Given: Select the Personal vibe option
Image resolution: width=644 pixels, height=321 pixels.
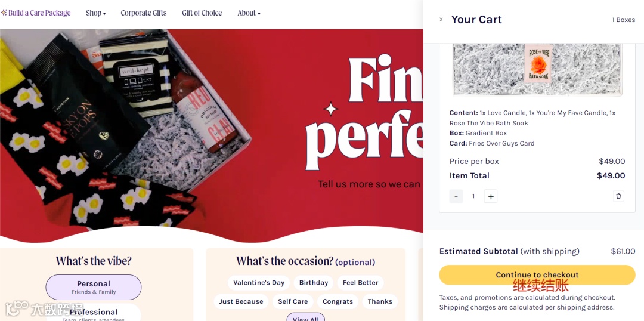Looking at the screenshot, I should [x=94, y=287].
